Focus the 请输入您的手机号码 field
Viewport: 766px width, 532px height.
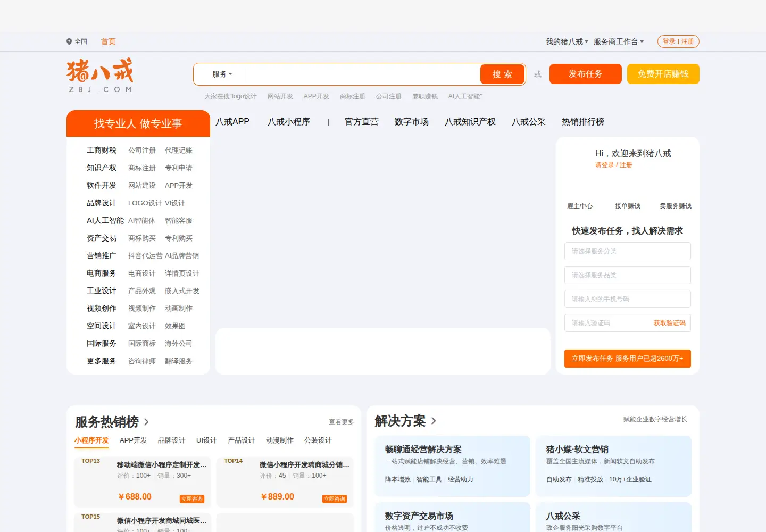[x=628, y=299]
